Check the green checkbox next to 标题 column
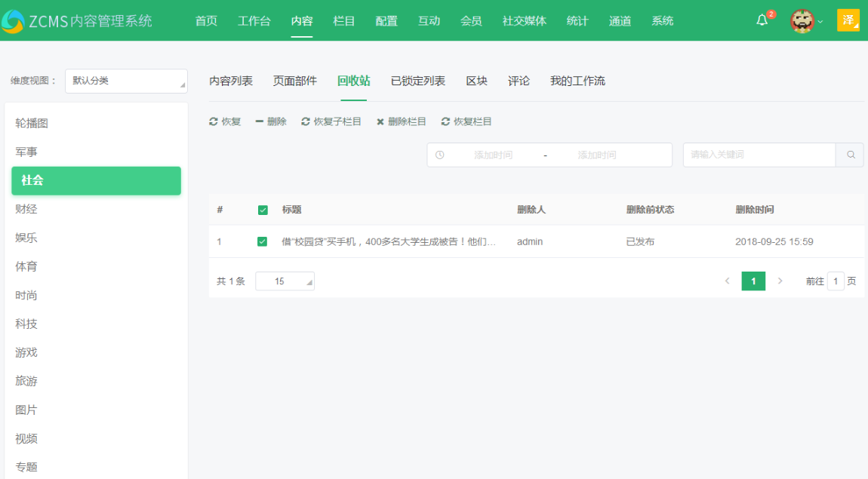The width and height of the screenshot is (868, 479). click(x=263, y=210)
